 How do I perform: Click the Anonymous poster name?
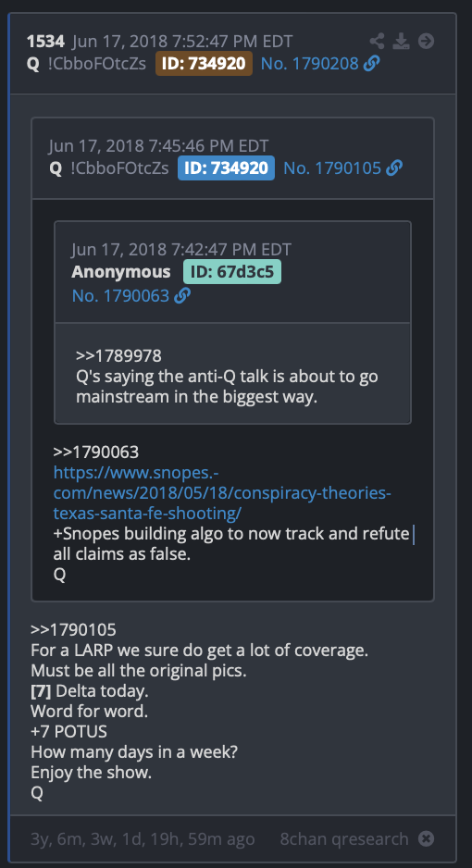(x=121, y=272)
